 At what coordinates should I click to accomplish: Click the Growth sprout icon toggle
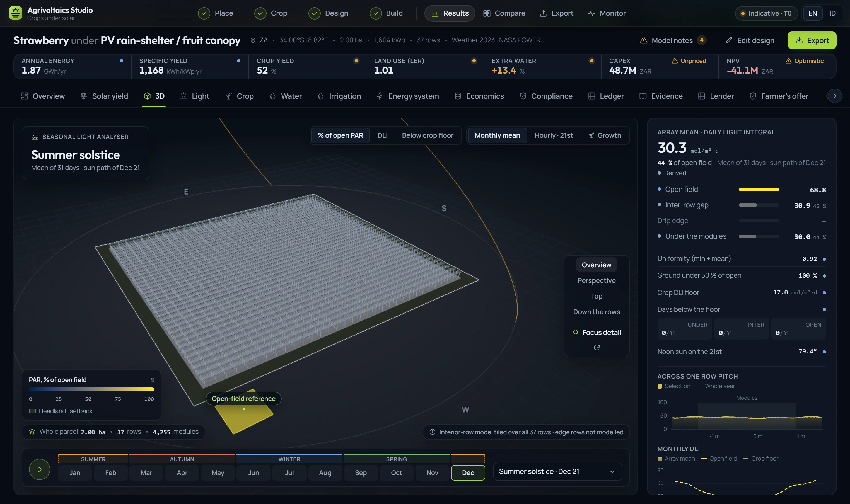[x=605, y=135]
